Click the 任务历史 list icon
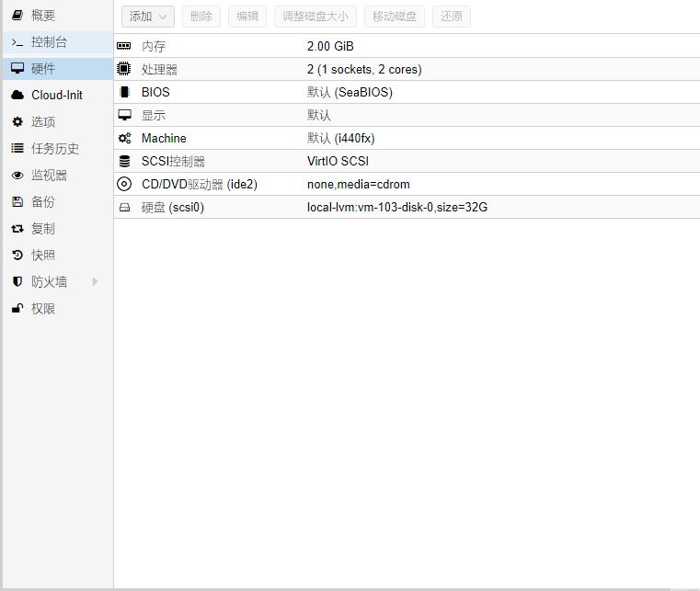Image resolution: width=700 pixels, height=591 pixels. (x=17, y=148)
